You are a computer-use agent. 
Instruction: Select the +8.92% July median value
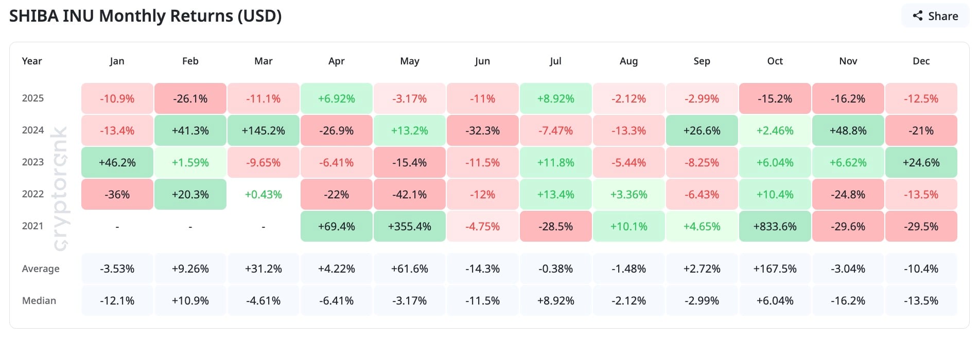pos(555,300)
